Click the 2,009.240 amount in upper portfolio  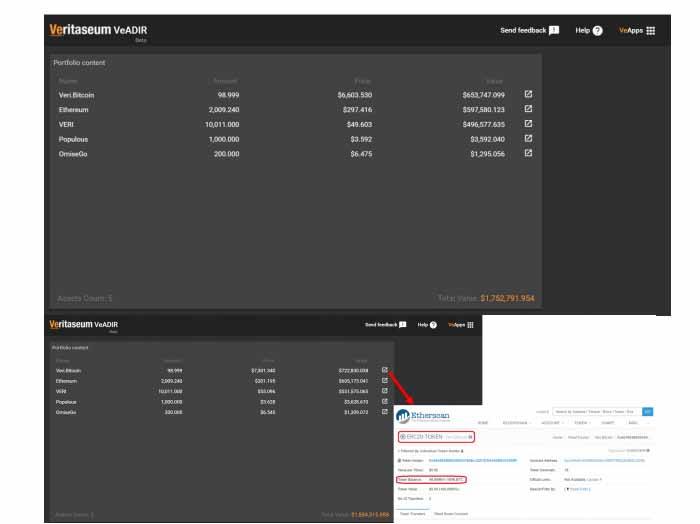click(x=224, y=110)
